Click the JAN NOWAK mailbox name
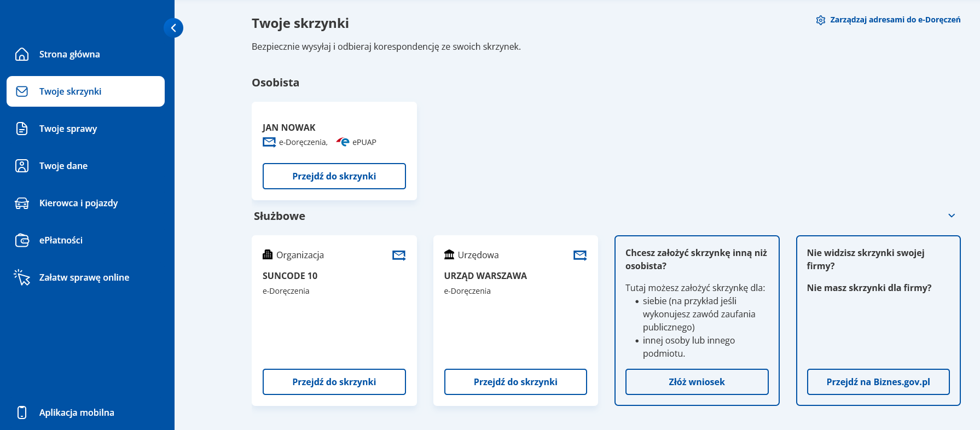Viewport: 980px width, 430px height. 289,127
